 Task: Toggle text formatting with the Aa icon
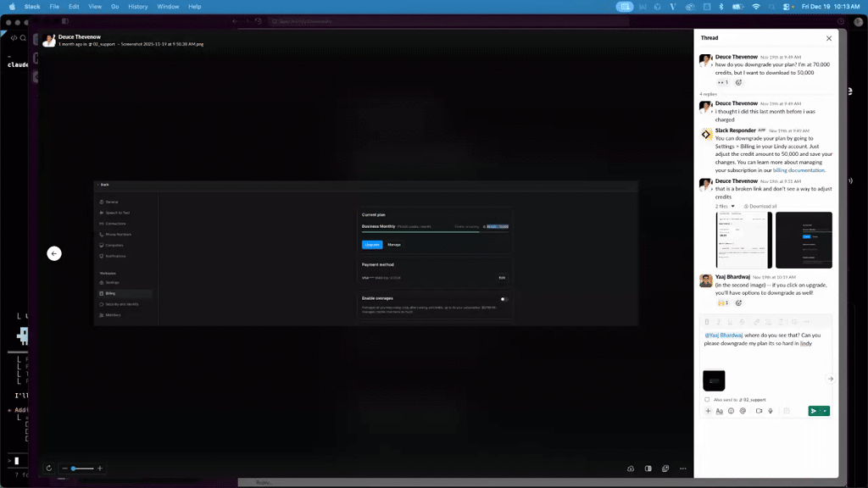click(719, 411)
